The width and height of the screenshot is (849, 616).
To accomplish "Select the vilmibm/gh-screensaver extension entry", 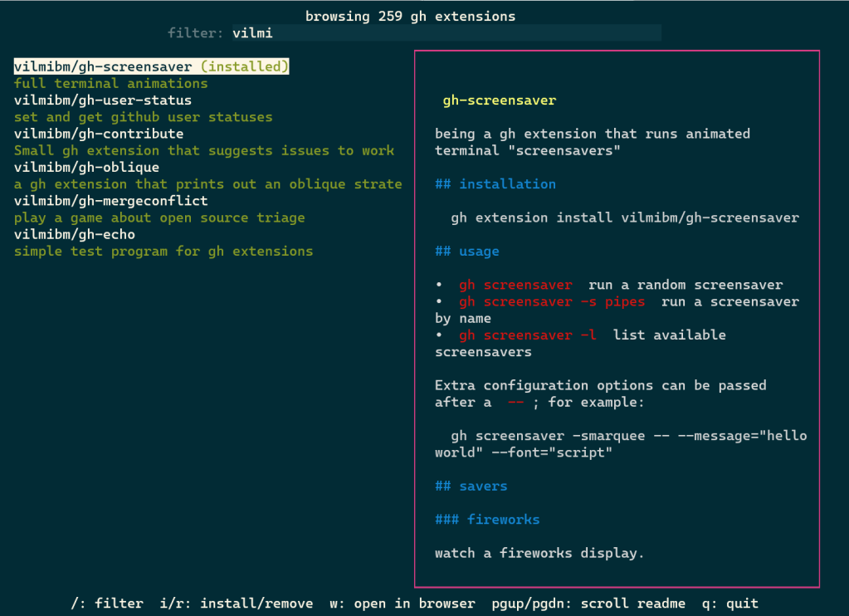I will click(x=96, y=66).
